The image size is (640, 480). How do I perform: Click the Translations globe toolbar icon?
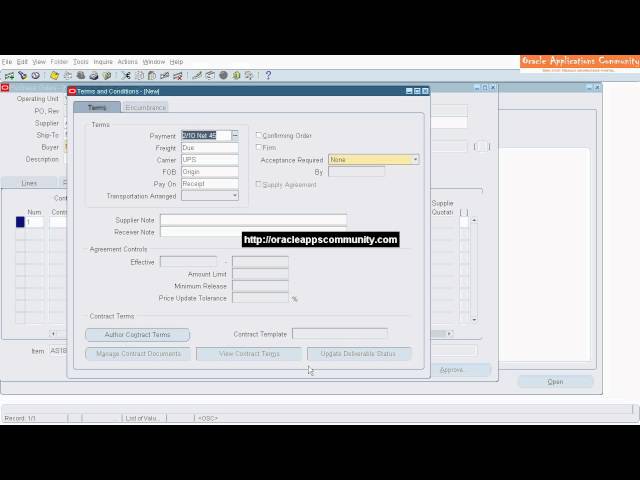[223, 76]
